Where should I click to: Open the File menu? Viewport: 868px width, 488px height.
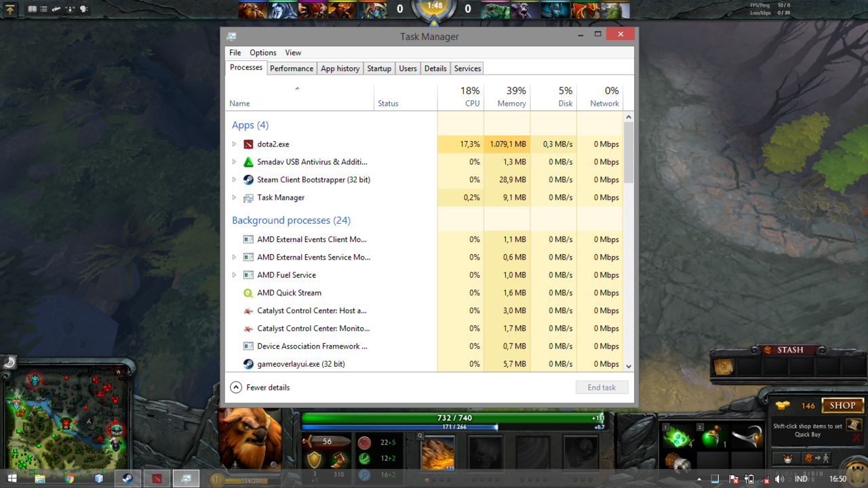click(235, 53)
